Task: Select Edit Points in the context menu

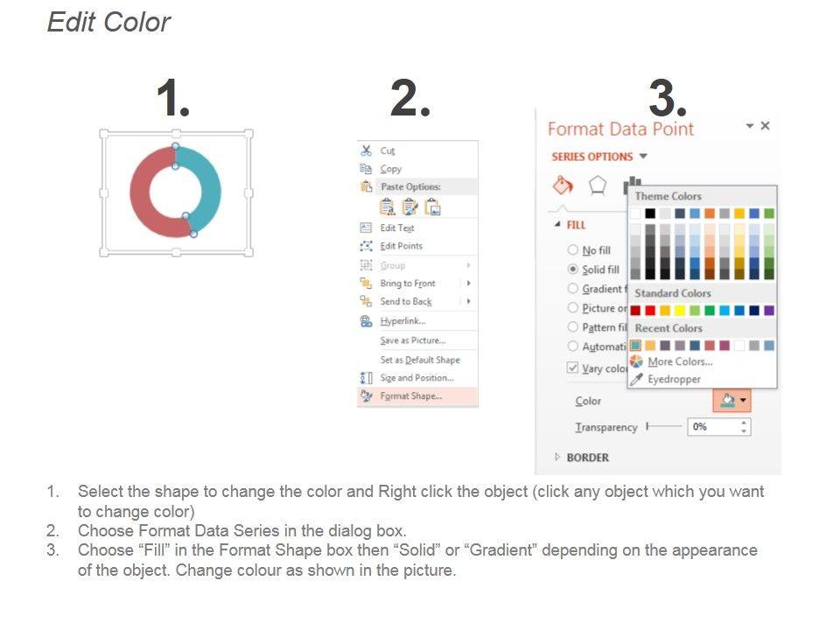Action: [401, 246]
